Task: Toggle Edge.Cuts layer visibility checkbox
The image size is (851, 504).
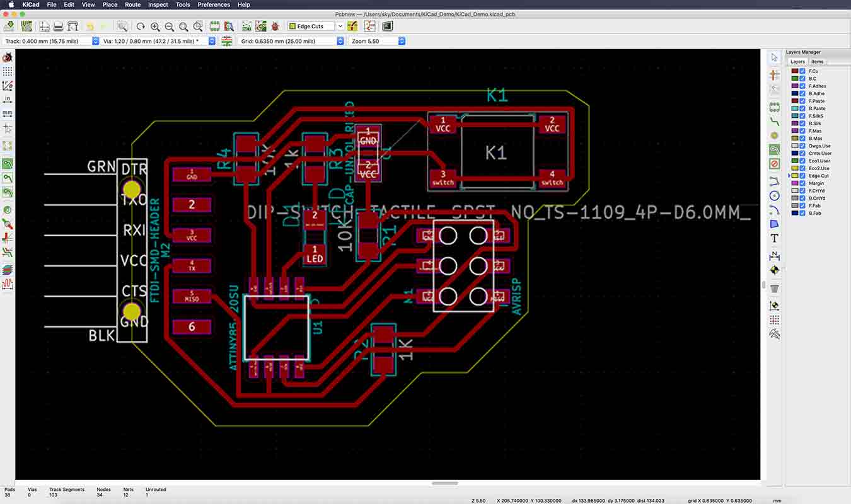Action: click(x=802, y=176)
